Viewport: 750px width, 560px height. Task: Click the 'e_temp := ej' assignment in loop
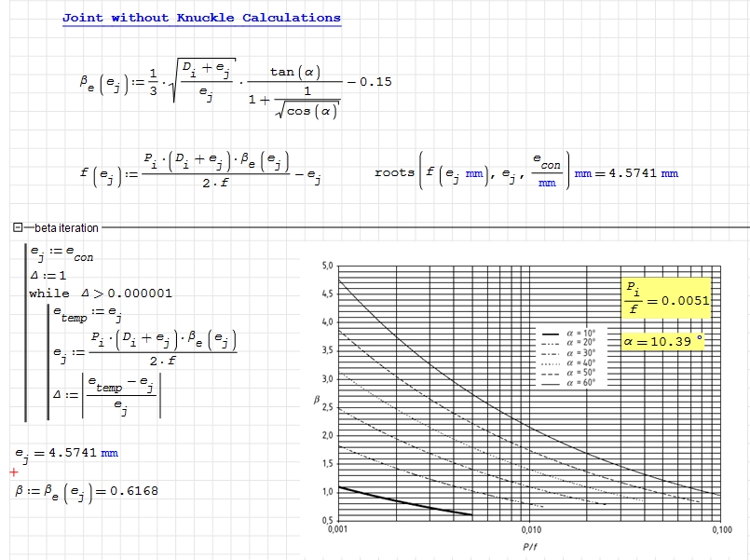[x=88, y=314]
